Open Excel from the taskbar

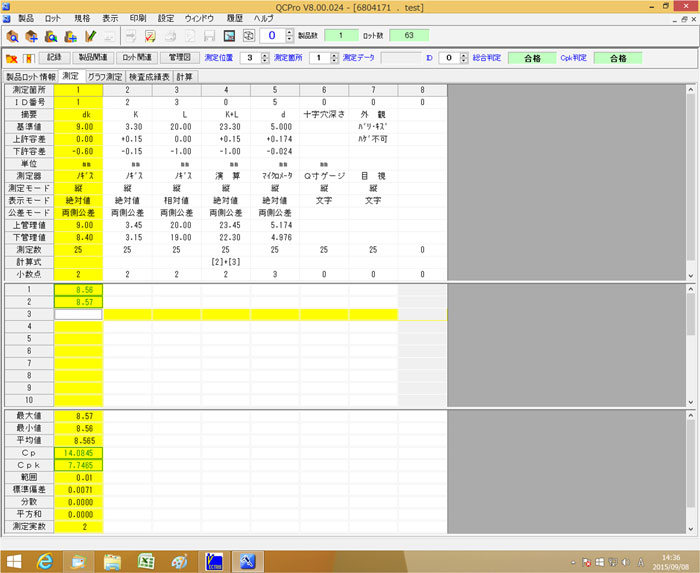pyautogui.click(x=146, y=561)
